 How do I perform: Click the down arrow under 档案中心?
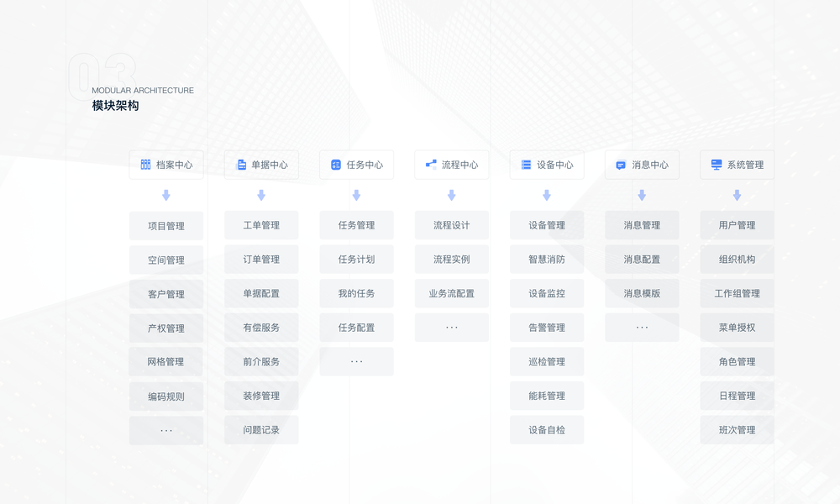[x=166, y=196]
